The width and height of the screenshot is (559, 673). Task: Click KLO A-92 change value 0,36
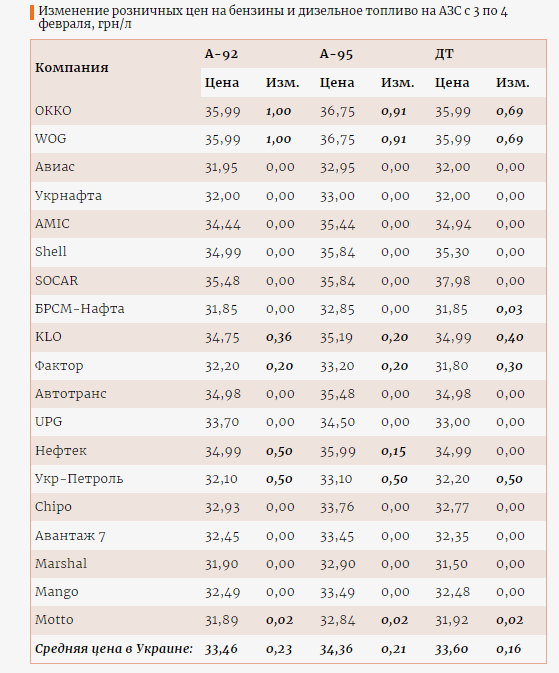click(x=279, y=337)
